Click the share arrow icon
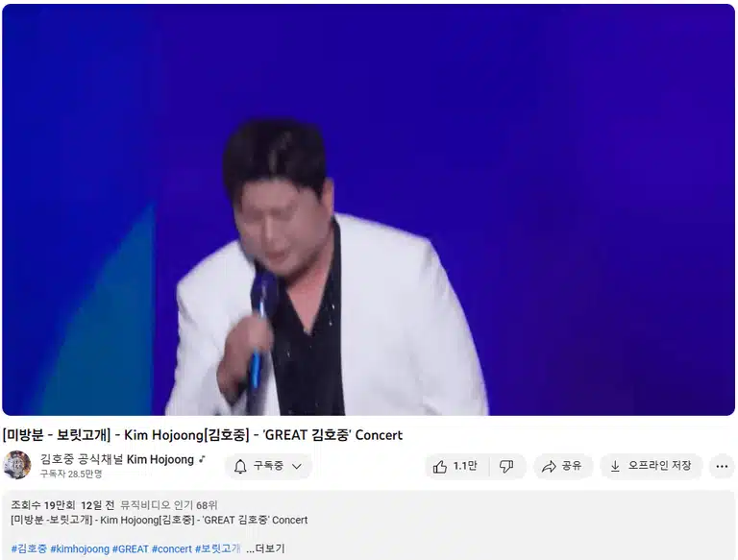The height and width of the screenshot is (560, 738). coord(549,467)
